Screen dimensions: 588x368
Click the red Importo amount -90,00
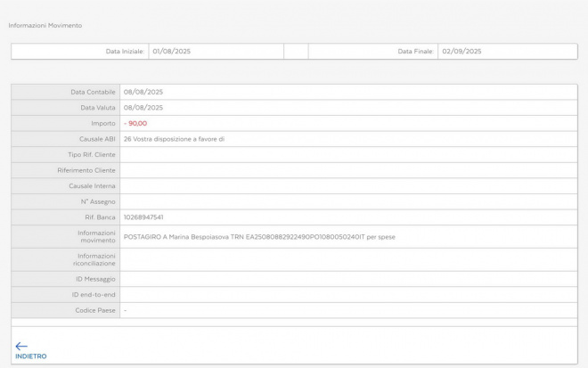tap(135, 123)
